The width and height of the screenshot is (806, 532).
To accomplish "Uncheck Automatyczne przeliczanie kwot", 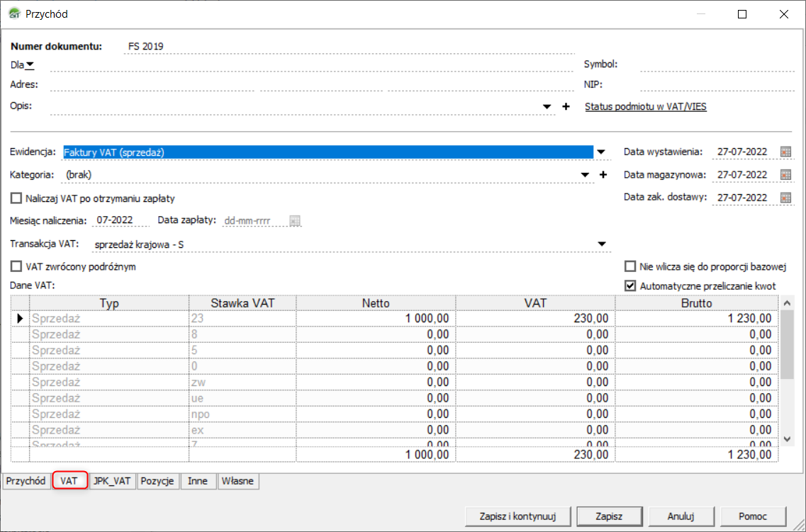I will pos(630,285).
